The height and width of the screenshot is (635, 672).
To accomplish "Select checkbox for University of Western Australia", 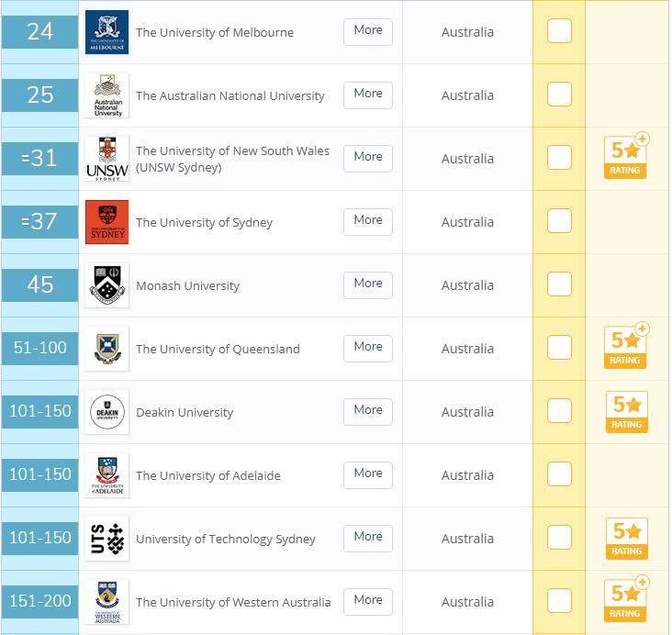I will click(559, 601).
